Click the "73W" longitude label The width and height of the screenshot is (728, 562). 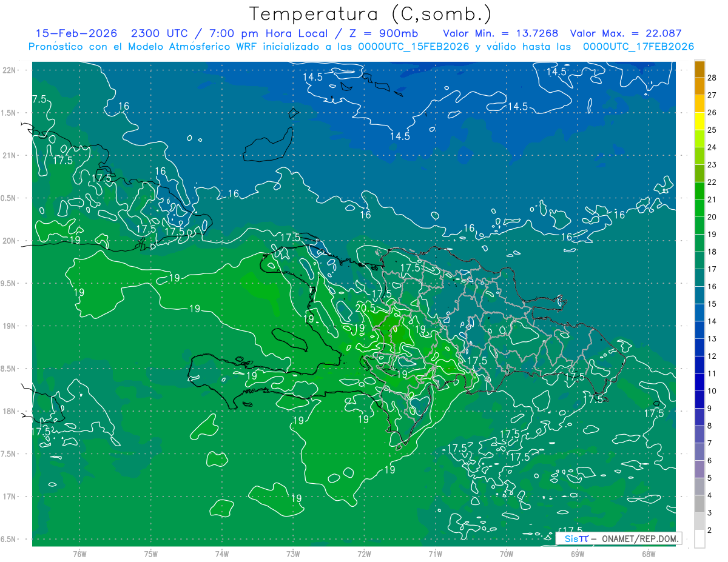[293, 554]
